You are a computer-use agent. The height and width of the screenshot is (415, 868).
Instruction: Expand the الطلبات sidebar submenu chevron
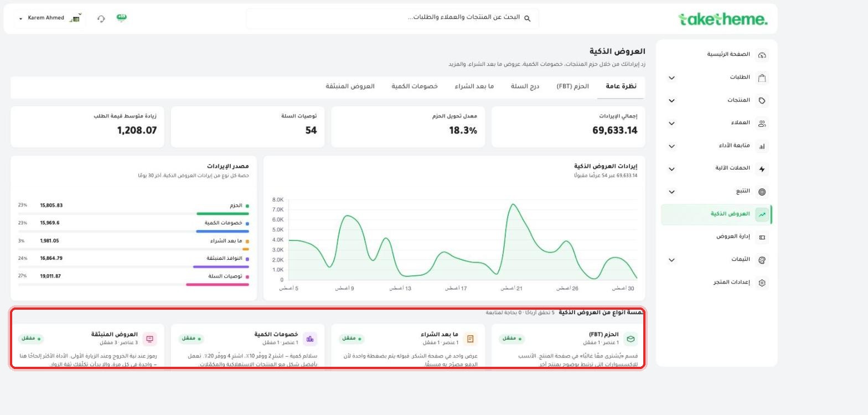tap(671, 78)
